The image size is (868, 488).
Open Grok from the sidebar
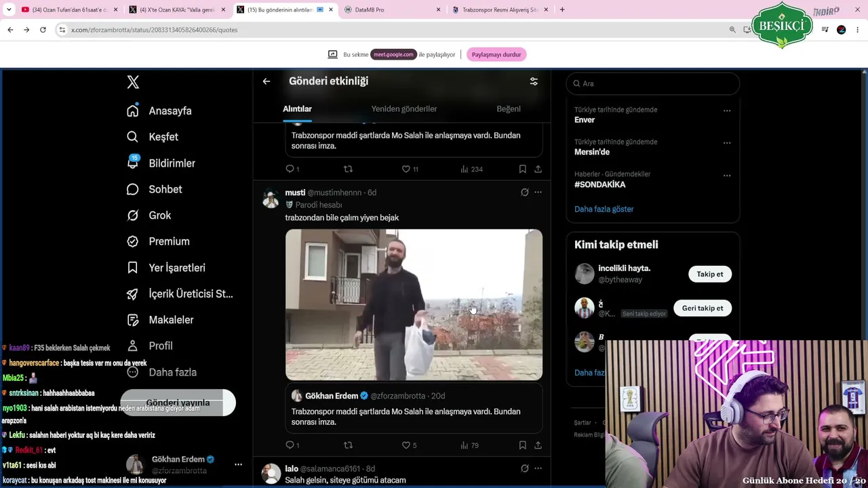[149, 216]
